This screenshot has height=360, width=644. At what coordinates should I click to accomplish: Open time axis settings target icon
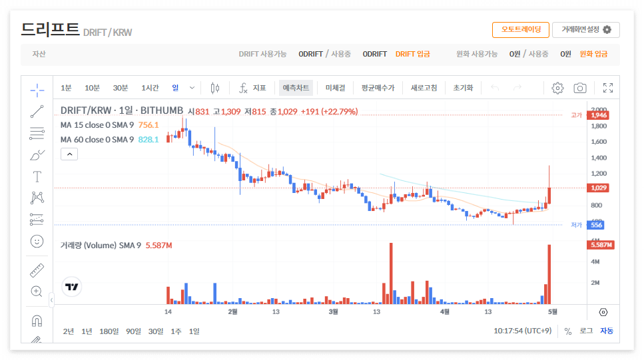click(x=603, y=312)
